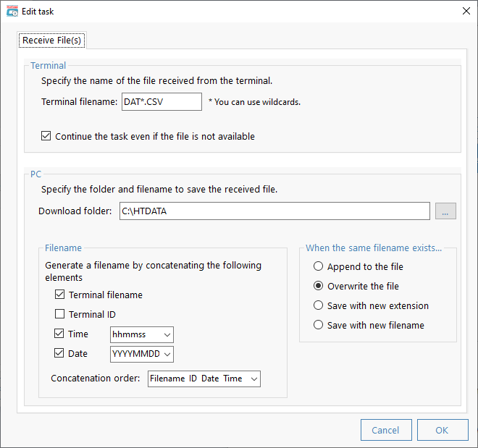478x448 pixels.
Task: Click the 'Edit task' window title
Action: pos(38,12)
